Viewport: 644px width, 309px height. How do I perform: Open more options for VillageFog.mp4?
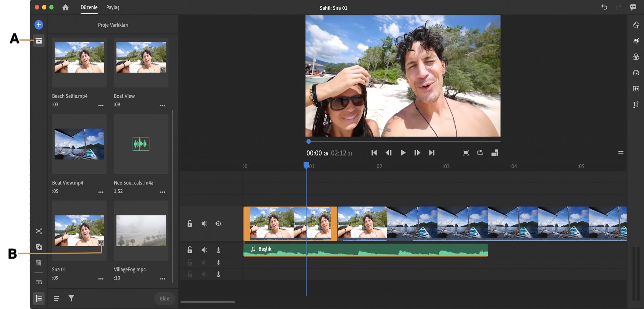[163, 279]
